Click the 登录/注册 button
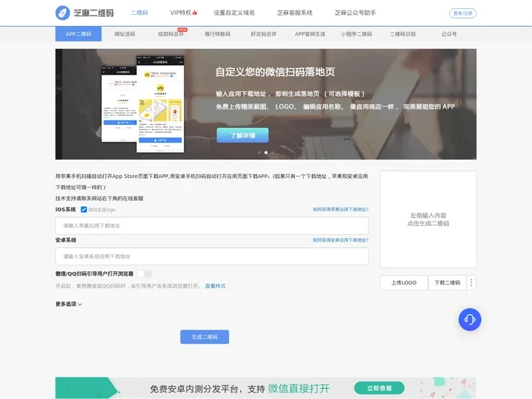 [x=463, y=13]
